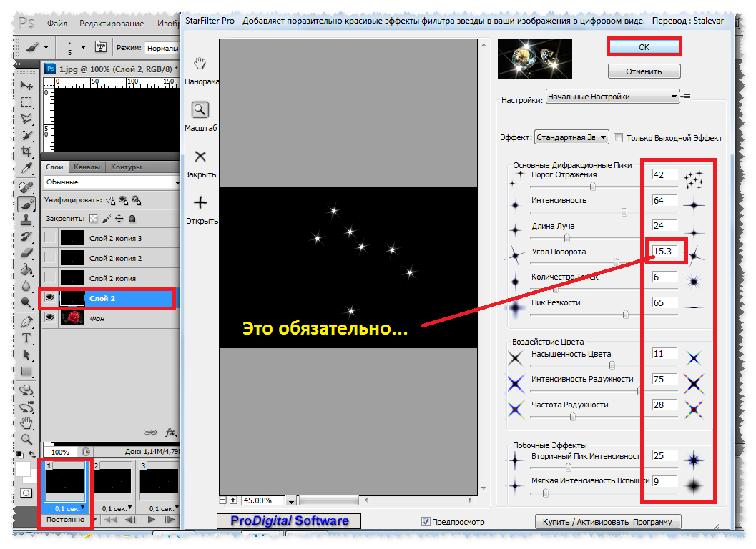The image size is (756, 549).
Task: Select the Eyedropper tool
Action: point(26,168)
